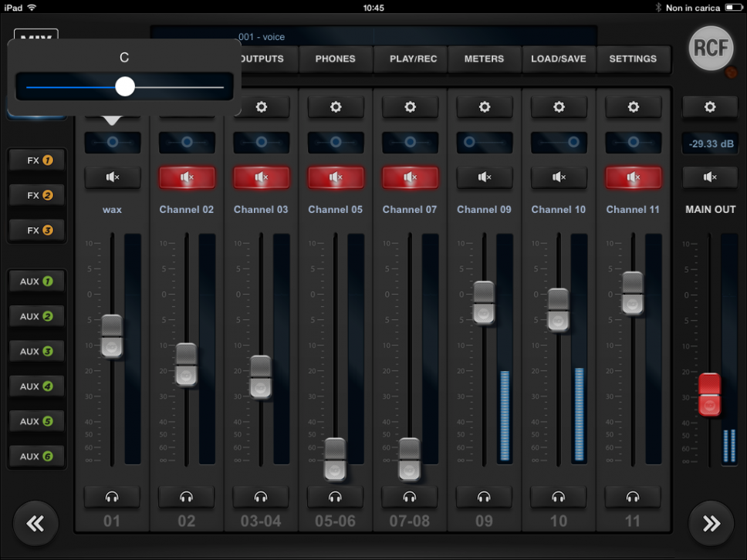Viewport: 747px width, 560px height.
Task: Click the pan slider knob in popup
Action: coord(125,86)
